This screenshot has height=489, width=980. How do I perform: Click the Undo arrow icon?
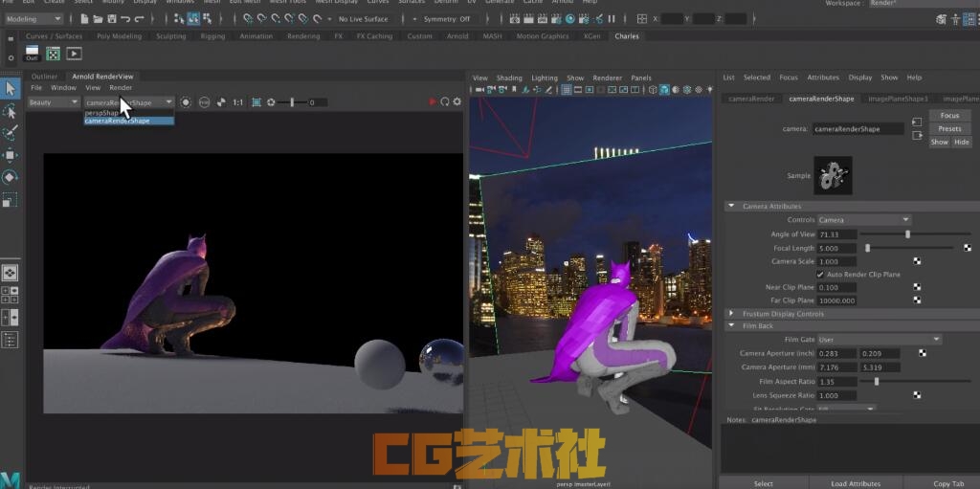pos(125,19)
